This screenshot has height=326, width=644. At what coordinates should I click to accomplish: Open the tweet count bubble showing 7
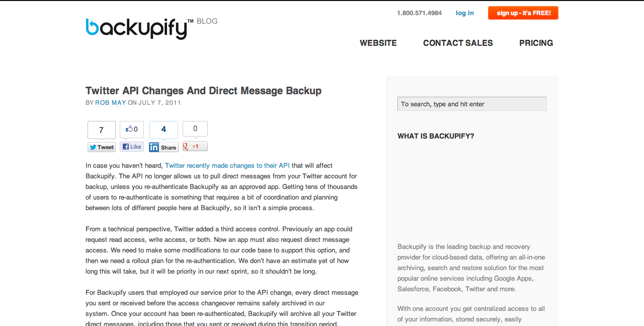click(102, 130)
